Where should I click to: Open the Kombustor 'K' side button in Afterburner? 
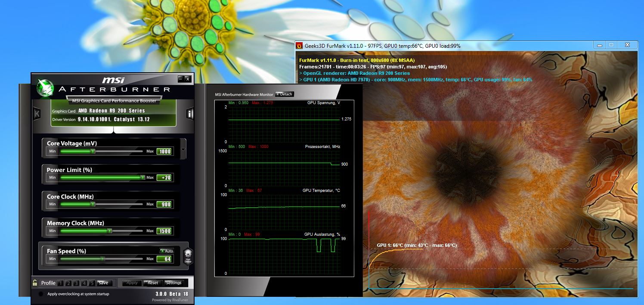tap(37, 113)
